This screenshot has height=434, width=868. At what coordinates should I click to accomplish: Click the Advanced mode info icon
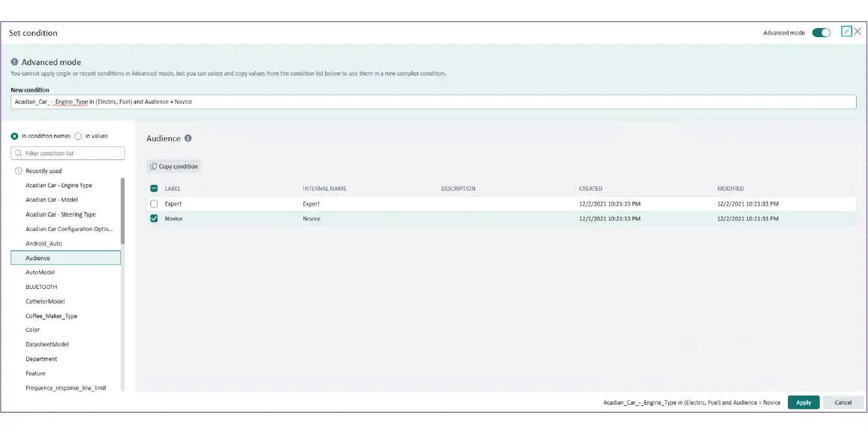[x=14, y=62]
